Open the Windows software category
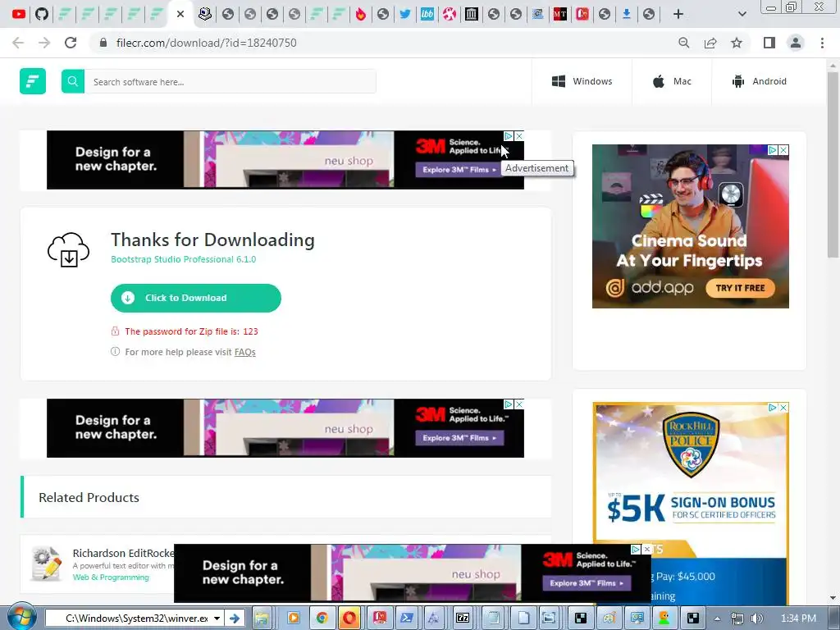The width and height of the screenshot is (840, 630). (582, 81)
